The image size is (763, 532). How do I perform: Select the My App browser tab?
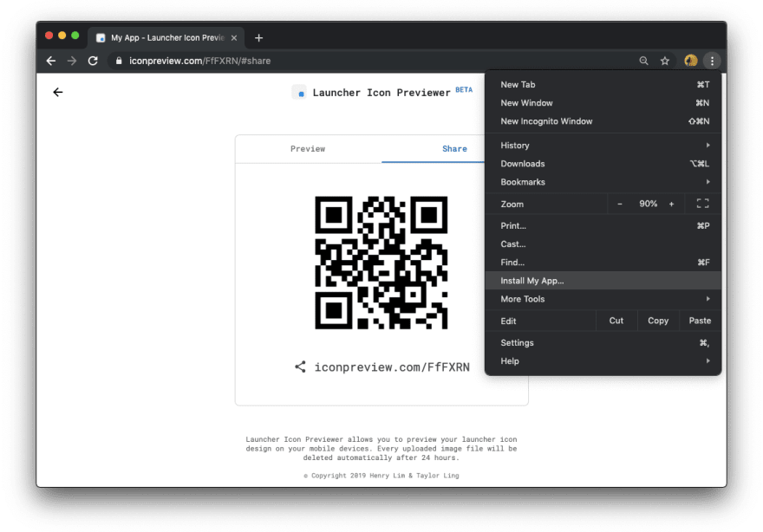166,38
